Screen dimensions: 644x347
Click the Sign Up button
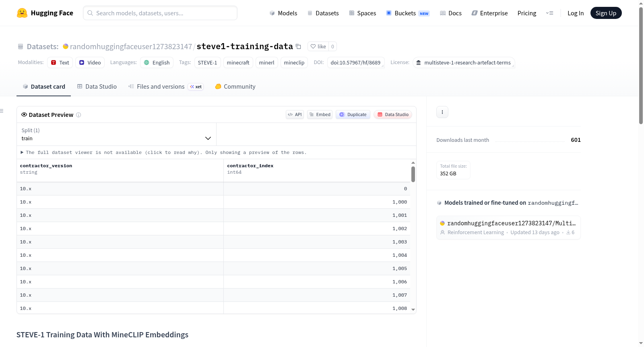(606, 13)
